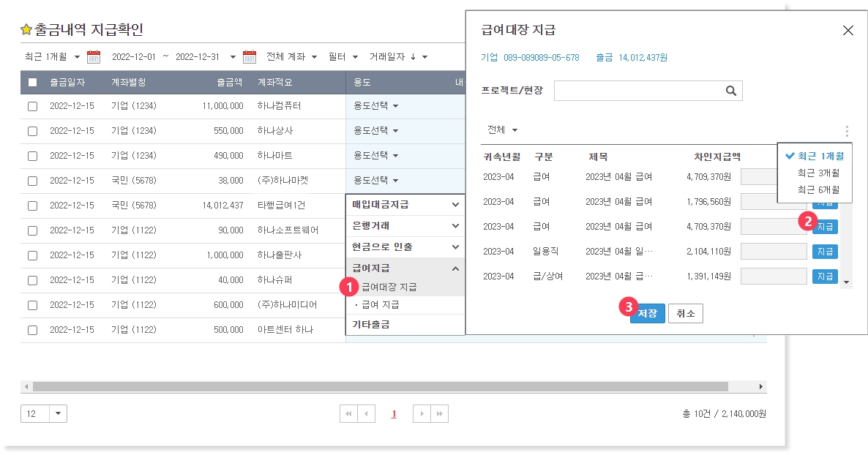Select 급여대장 지급 from the purpose menu
This screenshot has height=455, width=868.
(389, 287)
